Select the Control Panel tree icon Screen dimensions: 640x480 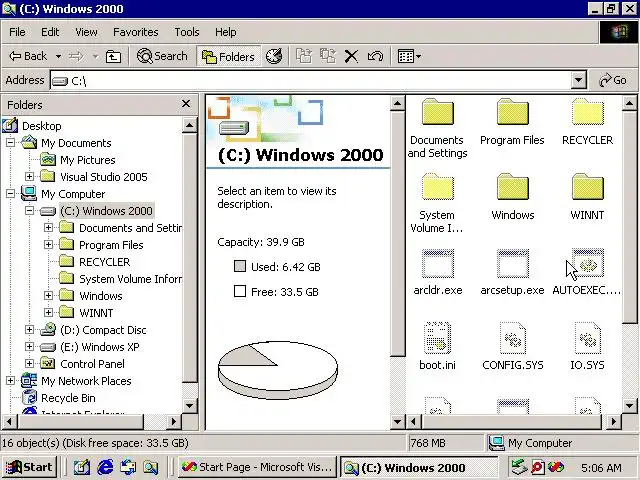[x=48, y=363]
